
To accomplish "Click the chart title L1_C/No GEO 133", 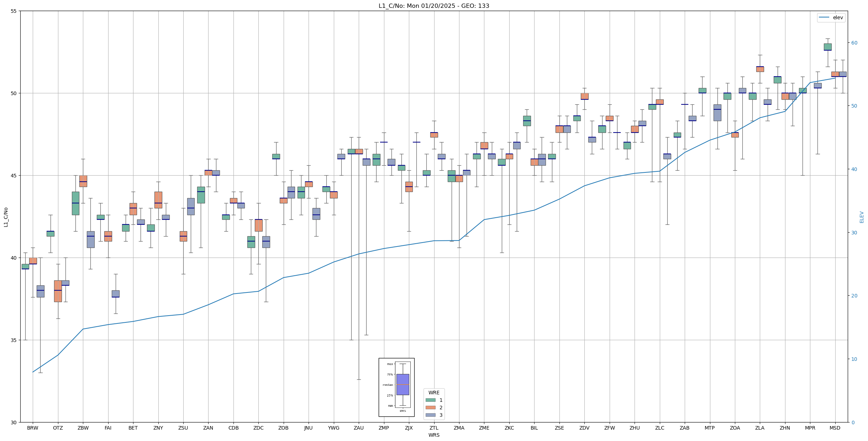I will tap(433, 6).
